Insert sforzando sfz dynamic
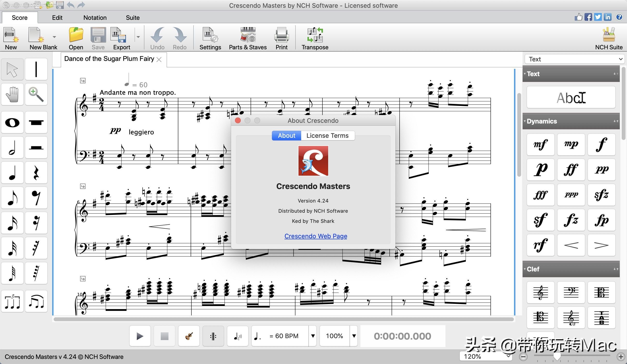627x364 pixels. (602, 195)
